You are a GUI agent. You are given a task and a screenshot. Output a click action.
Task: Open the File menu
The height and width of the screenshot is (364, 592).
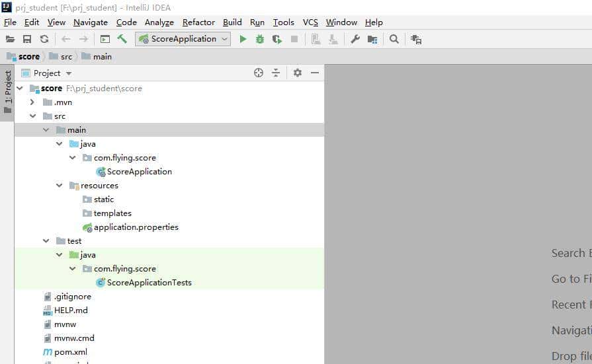[x=10, y=22]
